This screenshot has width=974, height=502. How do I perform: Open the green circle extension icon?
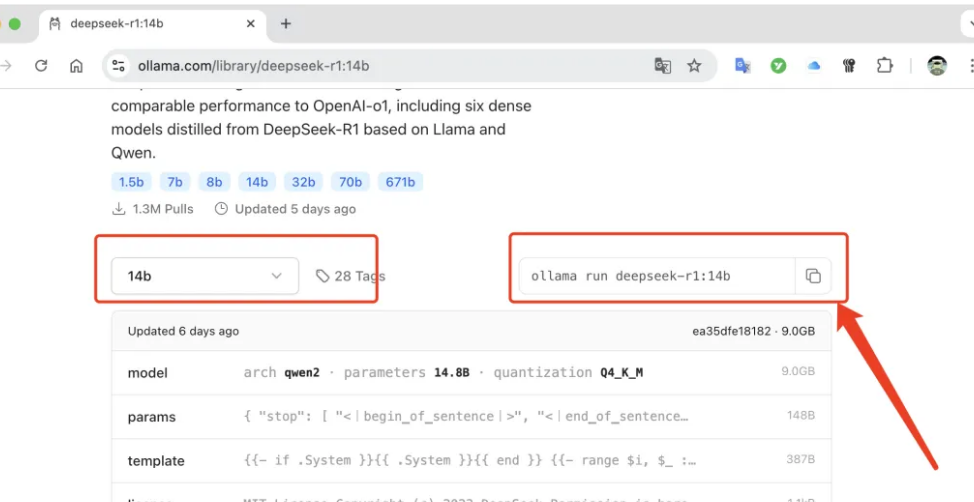pos(778,65)
